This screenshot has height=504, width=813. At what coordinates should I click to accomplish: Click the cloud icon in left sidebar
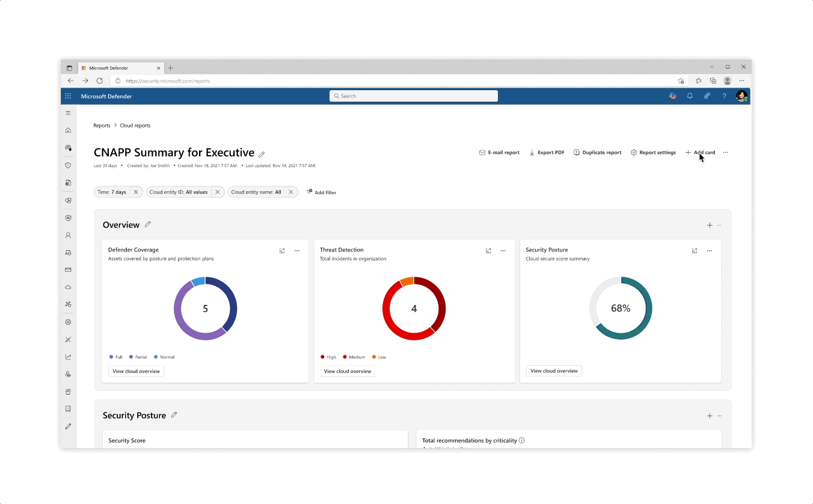point(68,287)
